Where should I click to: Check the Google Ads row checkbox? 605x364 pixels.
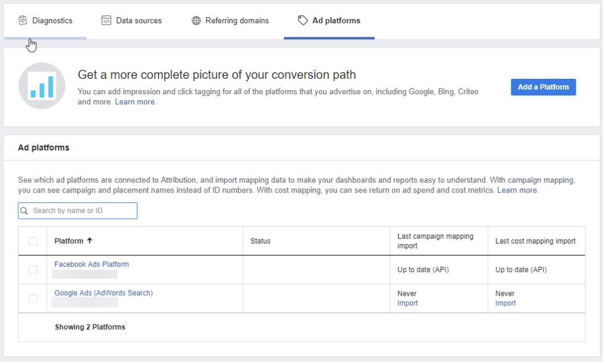coord(33,298)
